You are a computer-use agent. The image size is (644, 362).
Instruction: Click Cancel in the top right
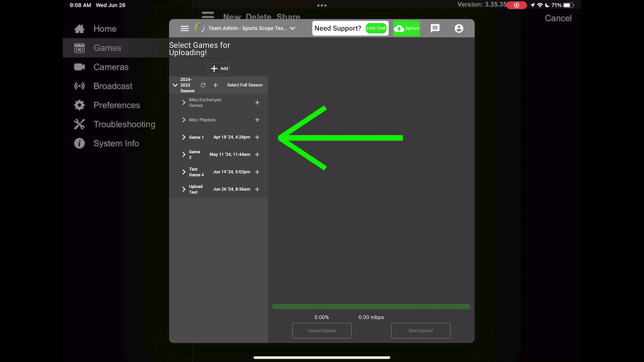coord(558,18)
